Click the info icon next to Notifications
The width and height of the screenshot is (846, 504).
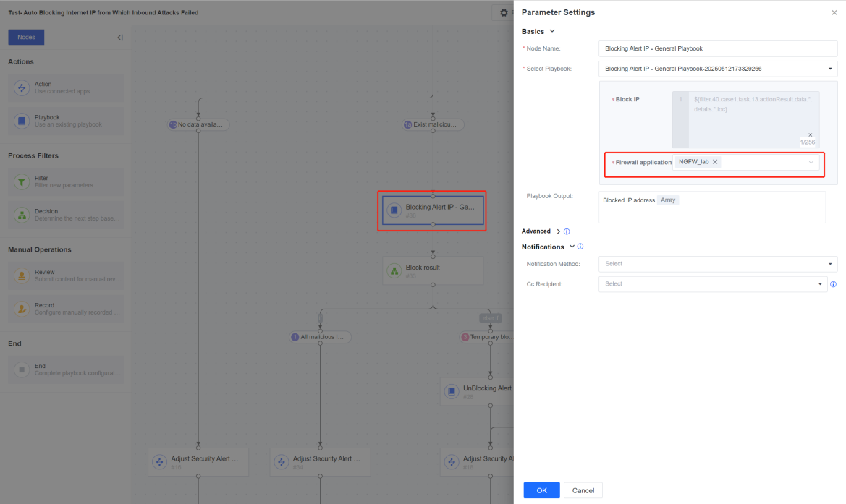tap(580, 247)
